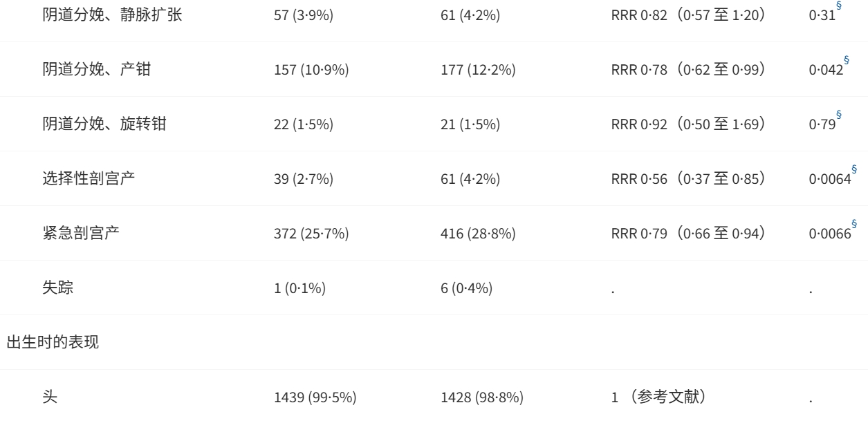Click the value 157 (10·9%)
The image size is (868, 423).
tap(311, 70)
